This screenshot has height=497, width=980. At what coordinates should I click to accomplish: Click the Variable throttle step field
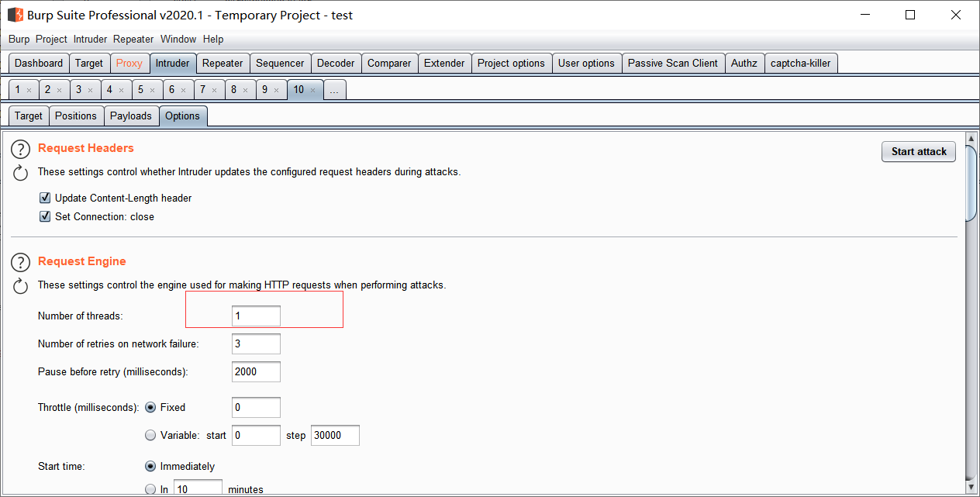coord(335,436)
